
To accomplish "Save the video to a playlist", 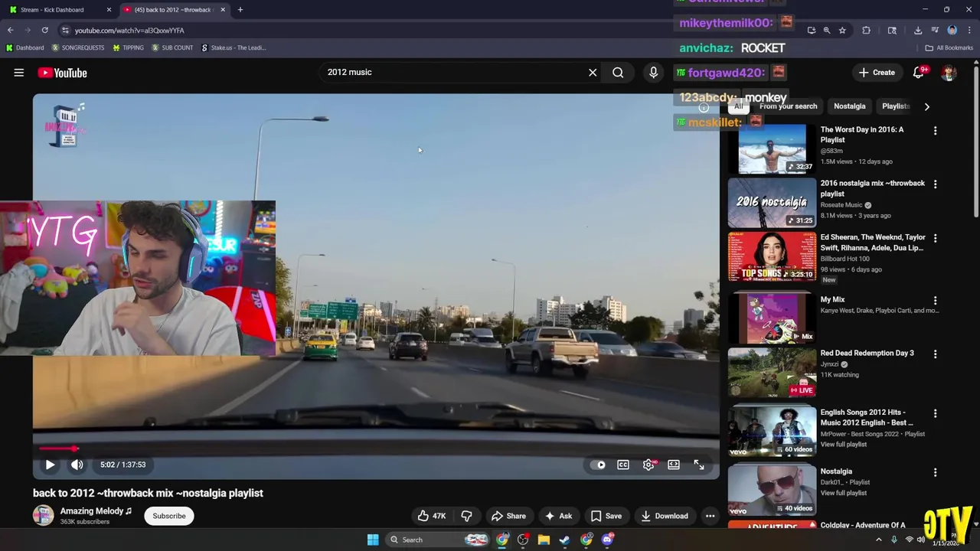I will tap(606, 516).
